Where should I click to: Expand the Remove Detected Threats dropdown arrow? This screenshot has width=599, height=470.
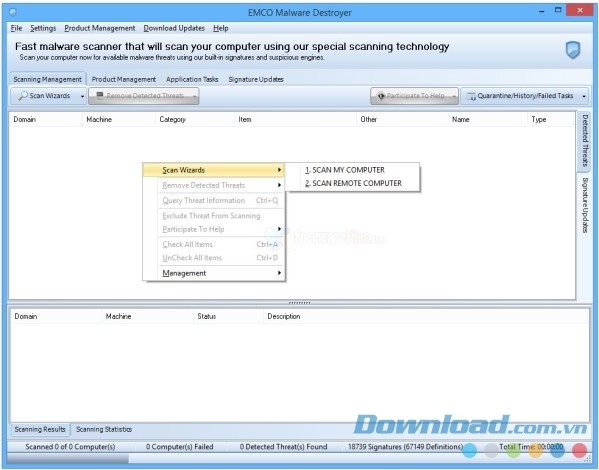tap(194, 96)
